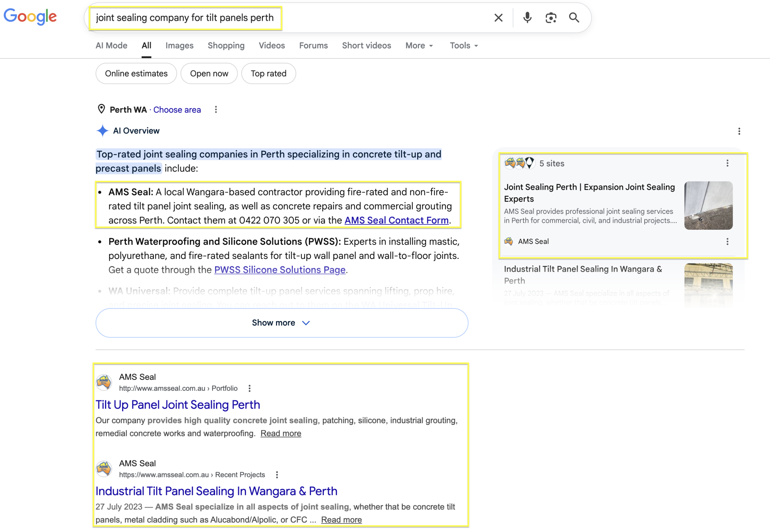Click Read more on Portfolio result snippet
Viewport: 770px width, 532px height.
(x=281, y=433)
